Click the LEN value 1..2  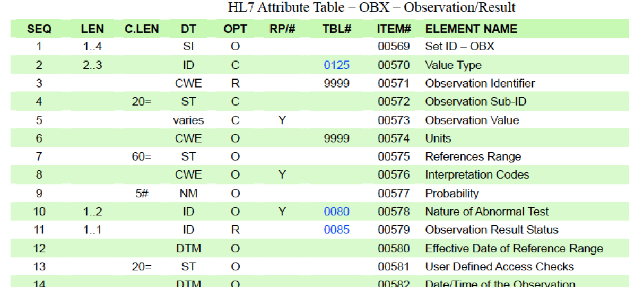pyautogui.click(x=92, y=212)
